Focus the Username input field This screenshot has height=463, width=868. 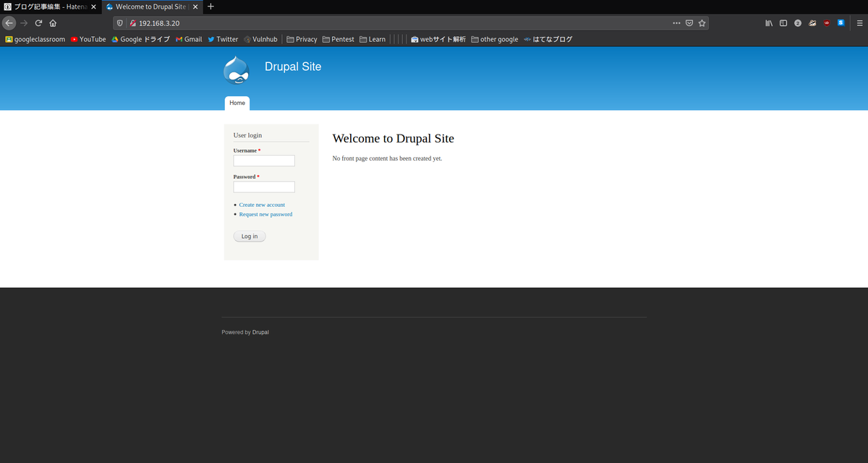[x=264, y=161]
